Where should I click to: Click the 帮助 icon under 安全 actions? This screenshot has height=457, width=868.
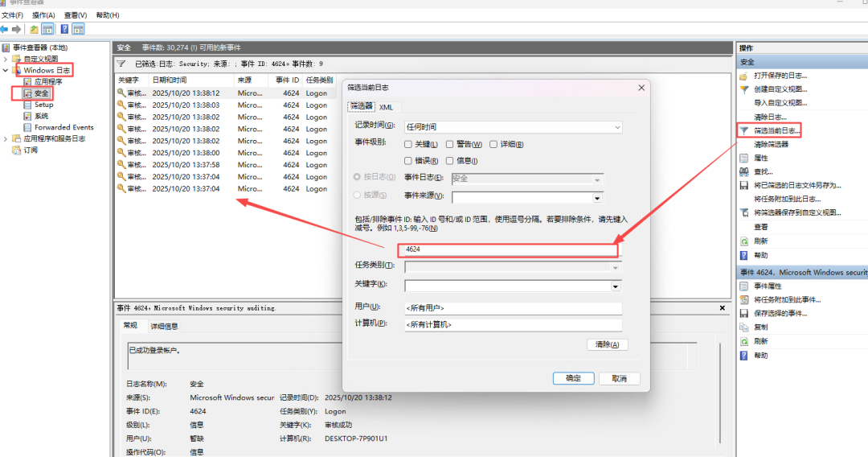coord(744,255)
